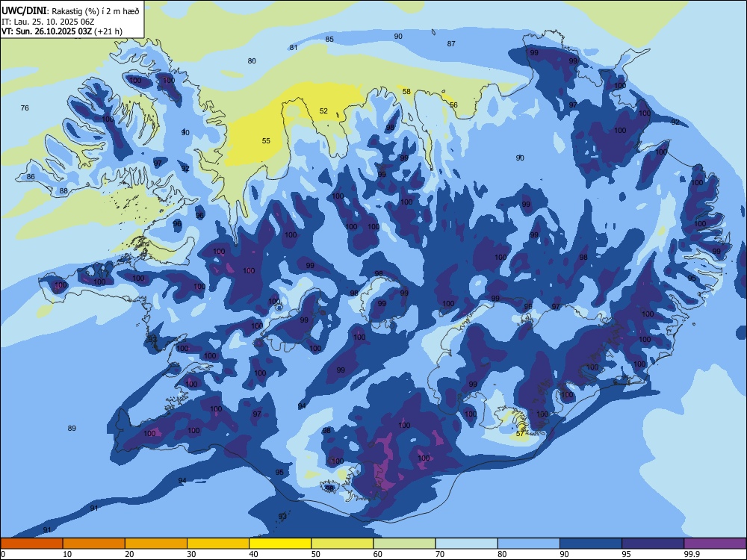Viewport: 747px width, 560px height.
Task: Click the 30–40 golden legend swatch
Action: coord(218,544)
